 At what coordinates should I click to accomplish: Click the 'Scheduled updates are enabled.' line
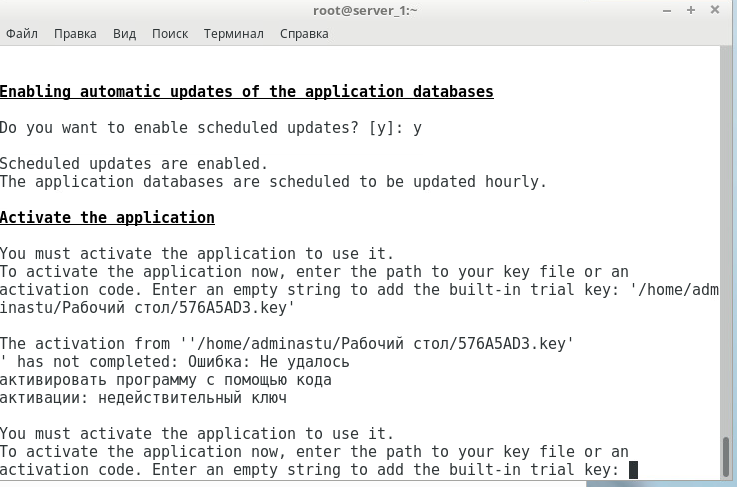pyautogui.click(x=134, y=164)
